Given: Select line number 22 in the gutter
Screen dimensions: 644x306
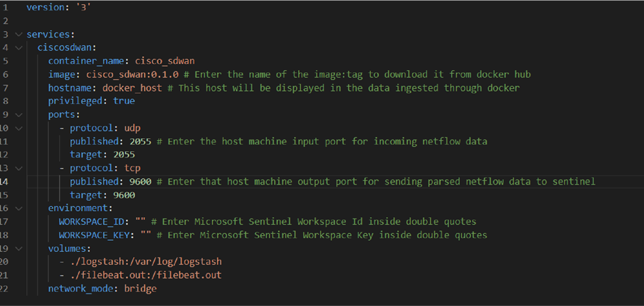Looking at the screenshot, I should click(x=4, y=289).
